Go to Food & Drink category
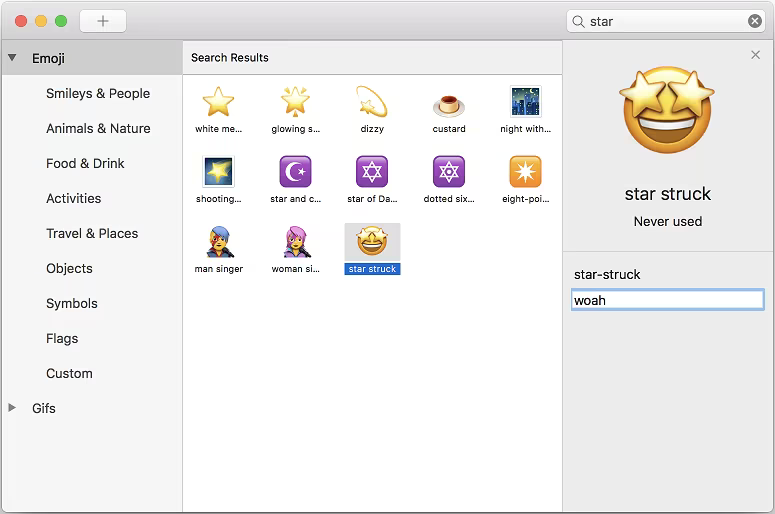The height and width of the screenshot is (514, 775). [x=85, y=164]
